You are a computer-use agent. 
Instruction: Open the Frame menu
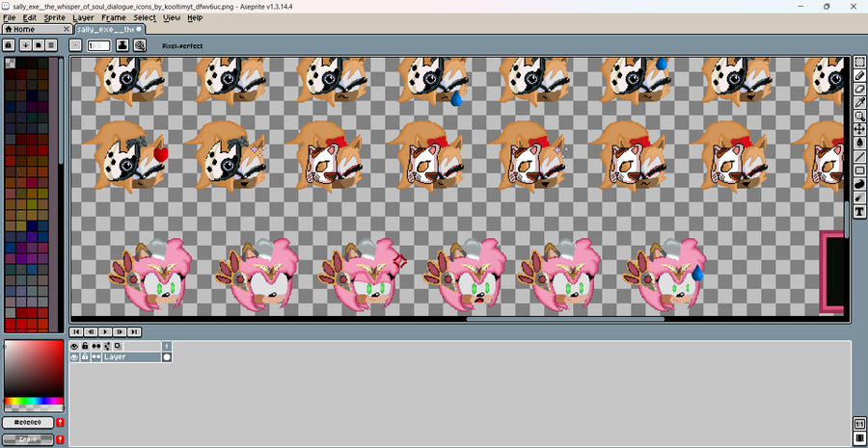pyautogui.click(x=114, y=17)
